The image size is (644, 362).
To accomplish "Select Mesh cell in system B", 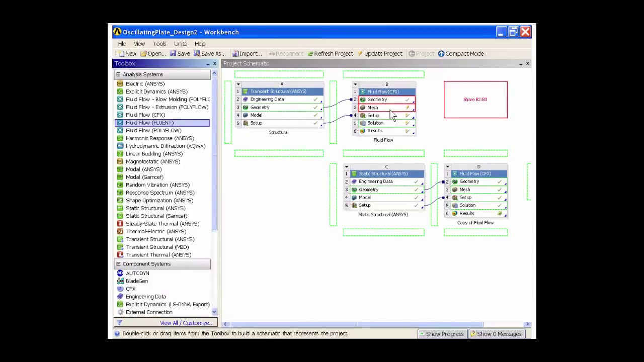I will [386, 108].
